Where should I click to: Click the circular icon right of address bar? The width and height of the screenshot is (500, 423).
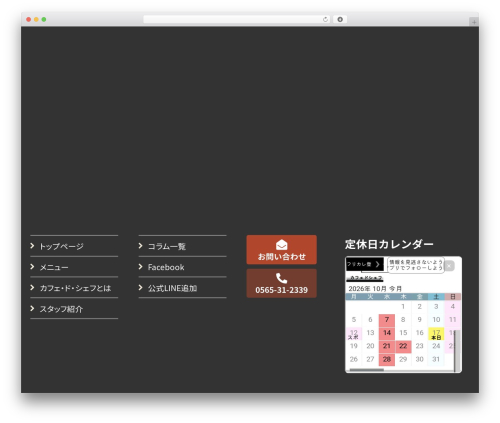[x=340, y=19]
